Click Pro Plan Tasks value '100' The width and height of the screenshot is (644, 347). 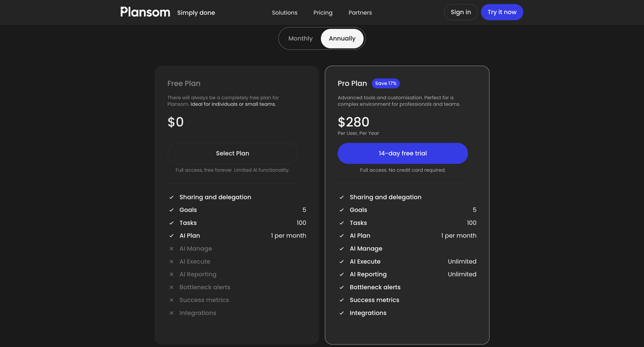point(472,223)
